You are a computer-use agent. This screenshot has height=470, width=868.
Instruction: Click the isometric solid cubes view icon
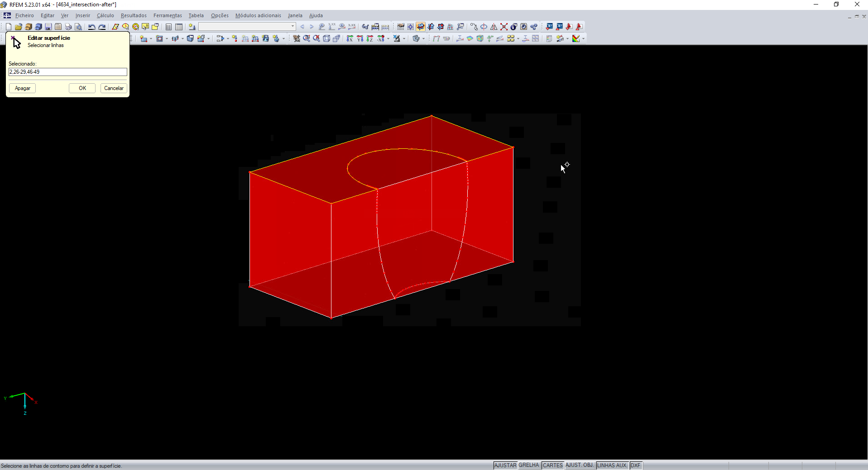[x=336, y=38]
